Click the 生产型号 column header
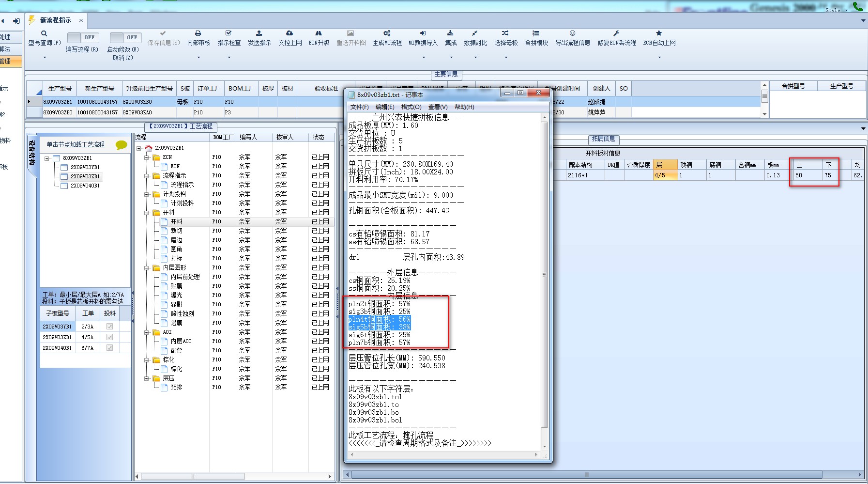This screenshot has height=484, width=868. (60, 89)
